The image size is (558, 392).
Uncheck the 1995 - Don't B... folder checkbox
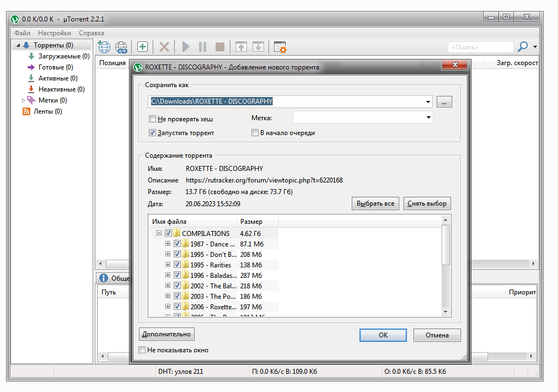pos(177,254)
